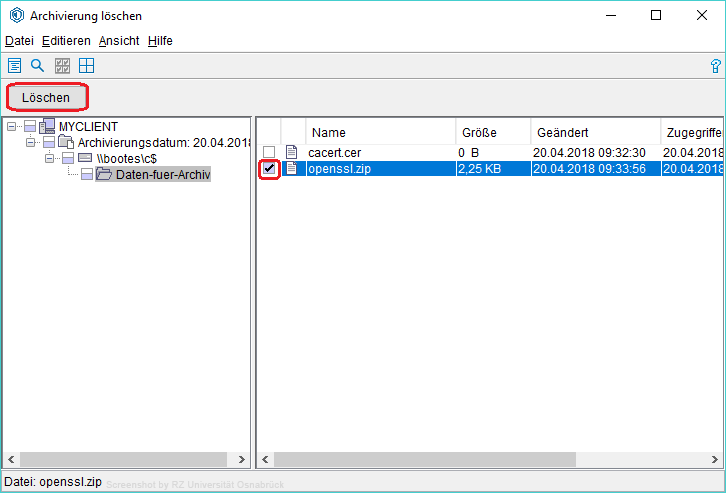This screenshot has width=726, height=493.
Task: Click the checkbox grid toolbar icon
Action: (63, 66)
